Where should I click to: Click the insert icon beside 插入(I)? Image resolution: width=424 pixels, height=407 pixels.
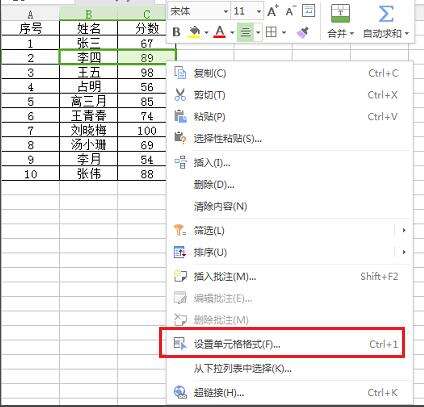pyautogui.click(x=180, y=162)
